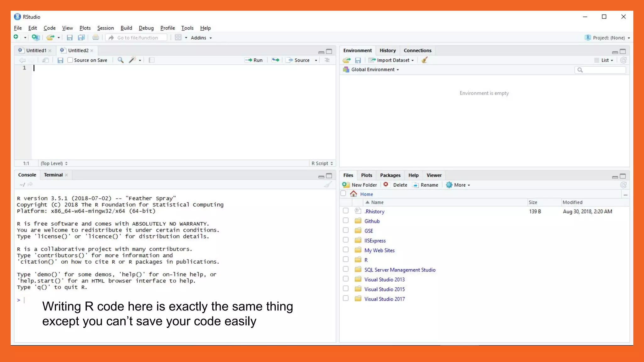
Task: Click the Save All documents icon
Action: coord(81,38)
